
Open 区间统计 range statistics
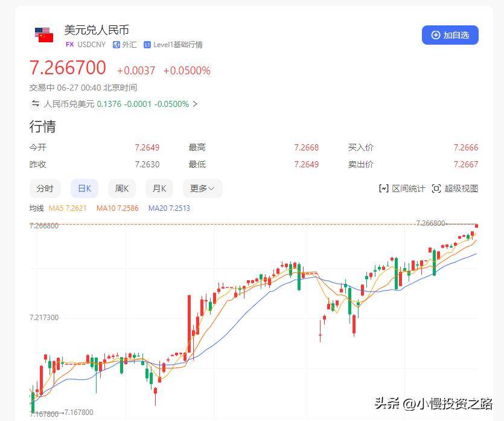[403, 188]
